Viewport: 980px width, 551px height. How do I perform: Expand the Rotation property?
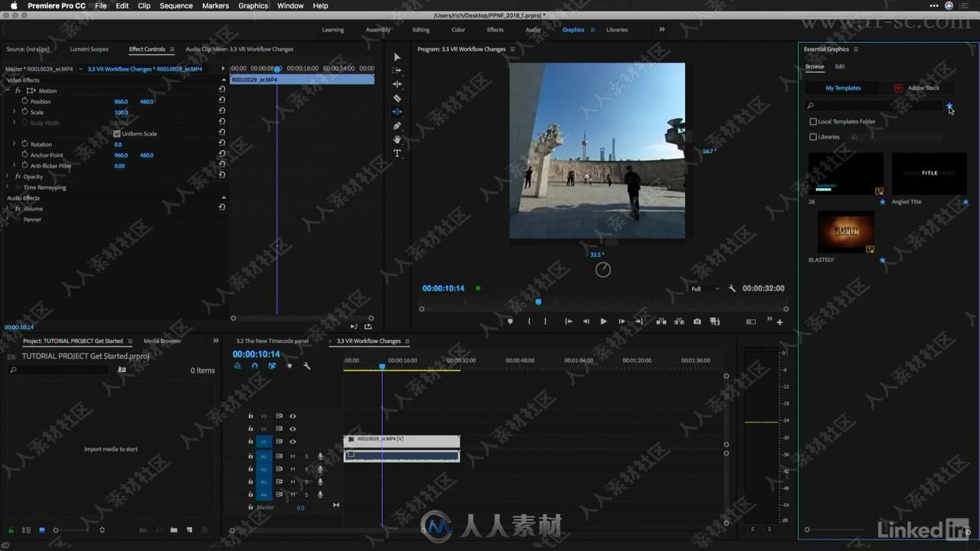(x=14, y=144)
